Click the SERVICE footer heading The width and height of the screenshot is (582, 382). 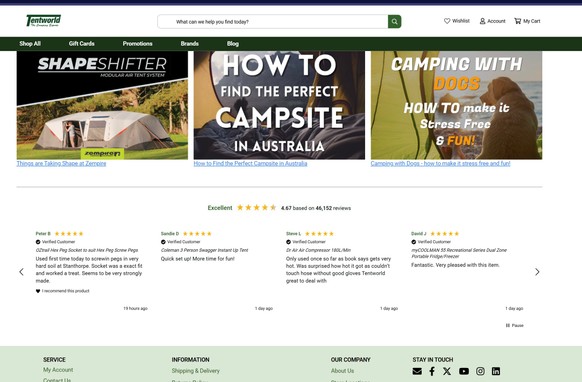coord(54,360)
